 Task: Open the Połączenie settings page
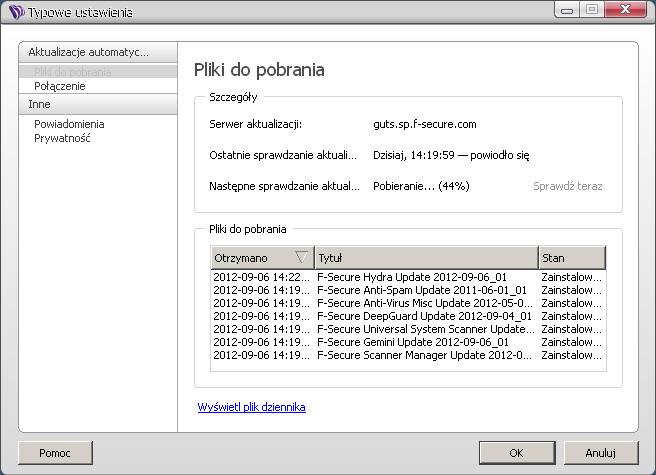tap(59, 86)
